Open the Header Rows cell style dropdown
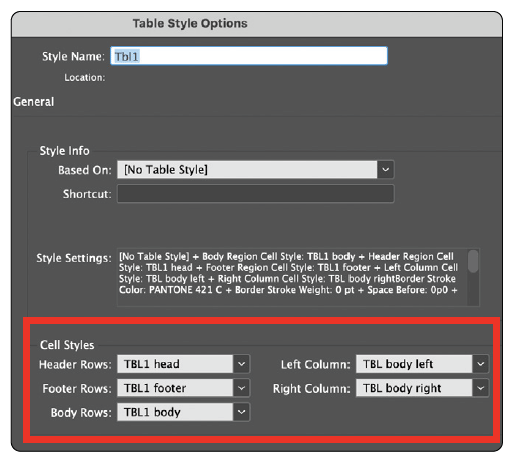 [x=183, y=364]
